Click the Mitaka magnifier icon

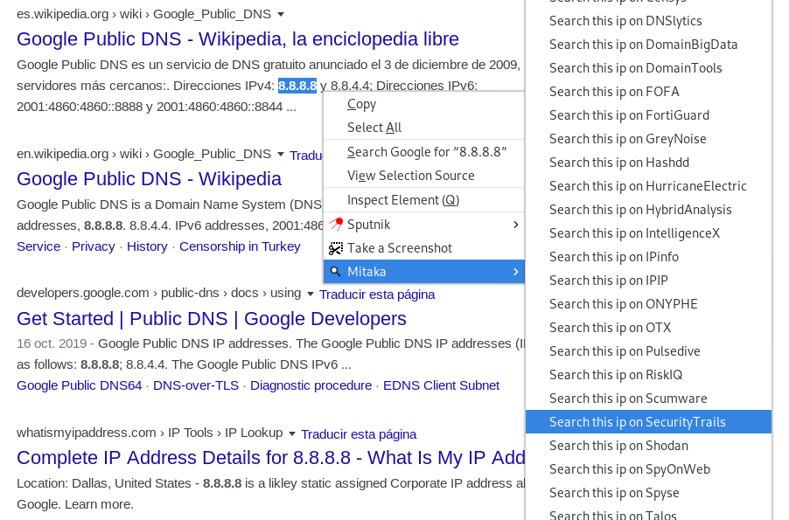335,271
